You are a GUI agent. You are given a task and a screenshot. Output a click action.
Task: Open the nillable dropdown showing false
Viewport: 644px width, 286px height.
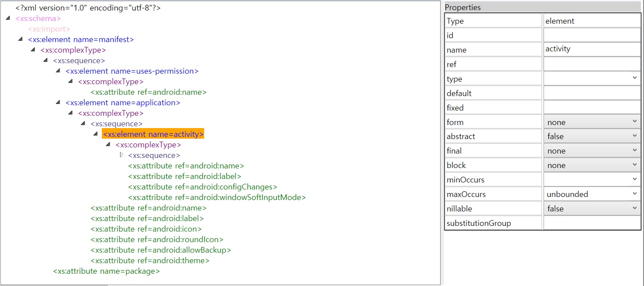[x=592, y=208]
